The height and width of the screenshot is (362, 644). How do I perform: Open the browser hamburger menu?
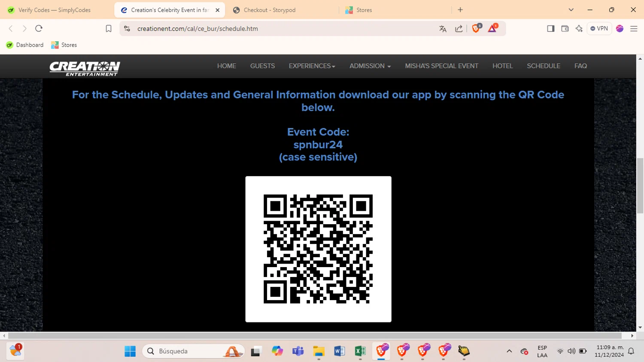coord(634,28)
